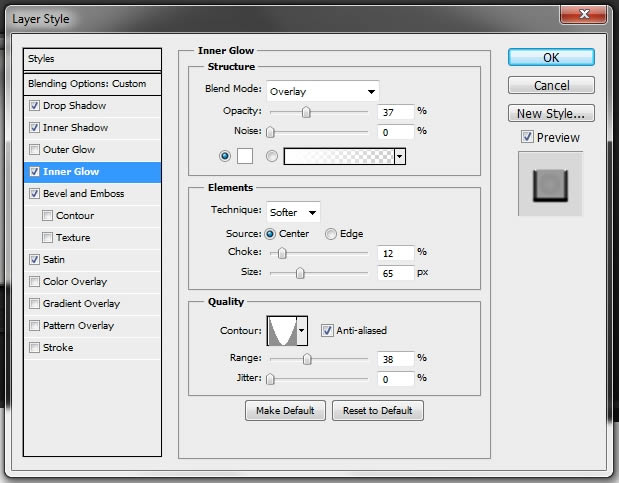Click the Reset to Default button
The width and height of the screenshot is (619, 483).
(x=377, y=411)
